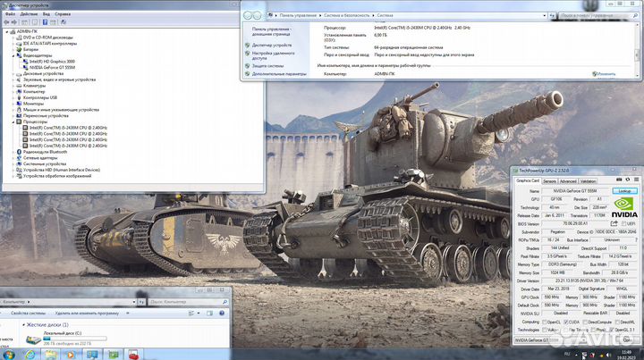Switch to the Sensors tab in GPU-Z
Image resolution: width=644 pixels, height=360 pixels.
pos(548,180)
